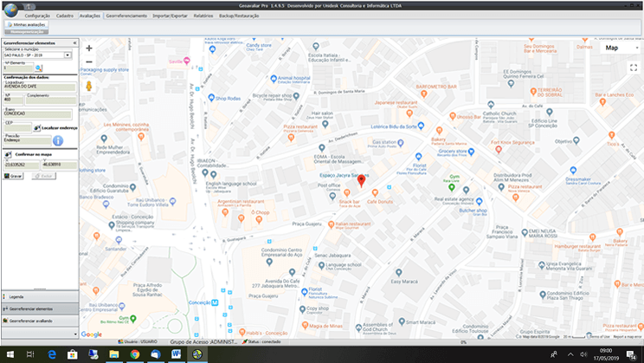
Task: Click the Gravar button
Action: (x=14, y=175)
